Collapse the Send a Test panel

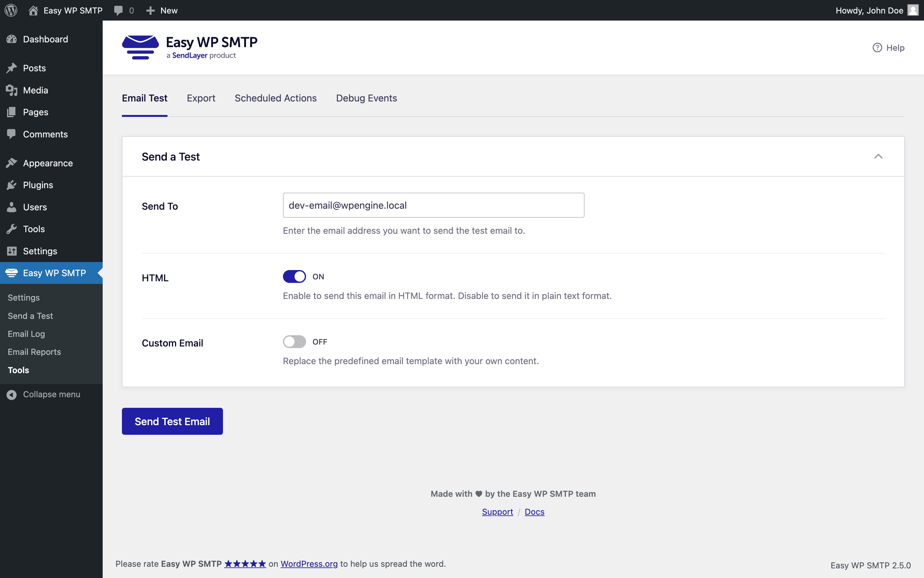point(878,156)
